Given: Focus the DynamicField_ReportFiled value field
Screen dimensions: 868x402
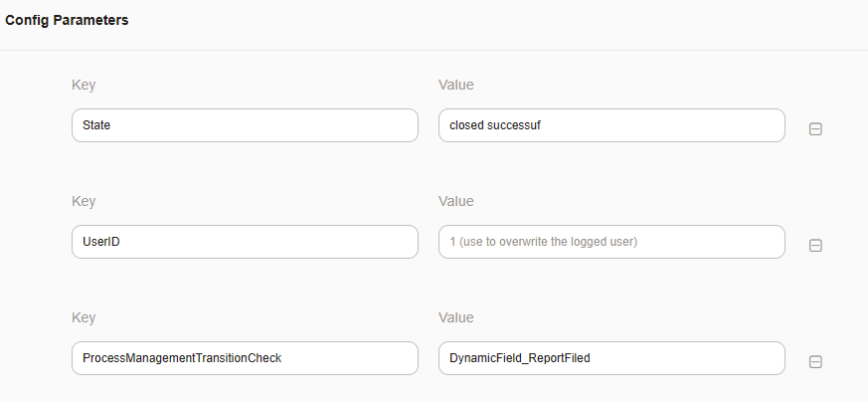Looking at the screenshot, I should coord(610,358).
